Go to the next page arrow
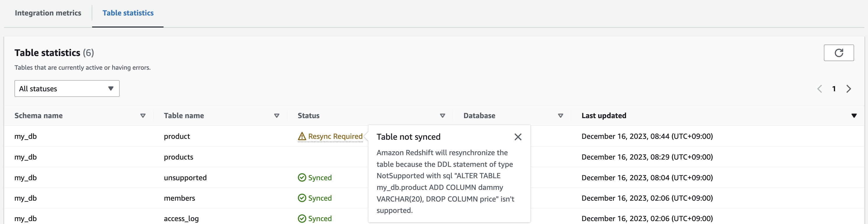This screenshot has height=224, width=868. pyautogui.click(x=848, y=89)
